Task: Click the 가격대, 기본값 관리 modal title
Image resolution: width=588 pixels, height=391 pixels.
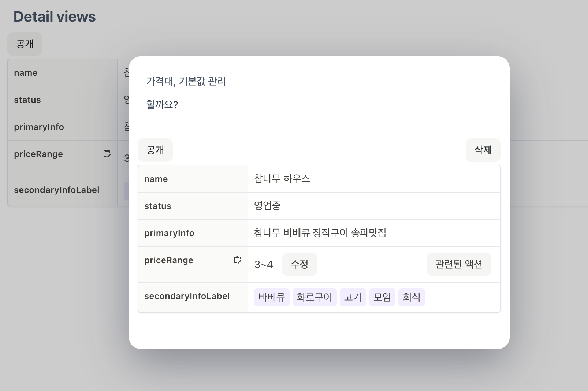Action: (186, 82)
